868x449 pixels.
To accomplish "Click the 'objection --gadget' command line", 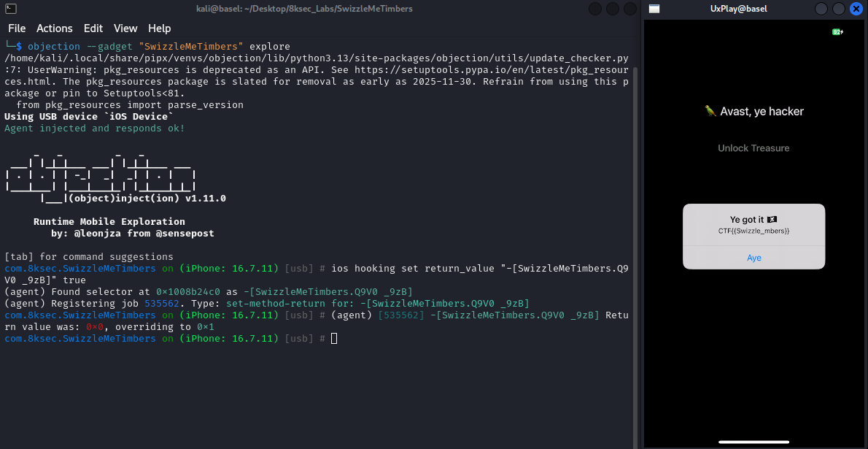I will pos(159,46).
